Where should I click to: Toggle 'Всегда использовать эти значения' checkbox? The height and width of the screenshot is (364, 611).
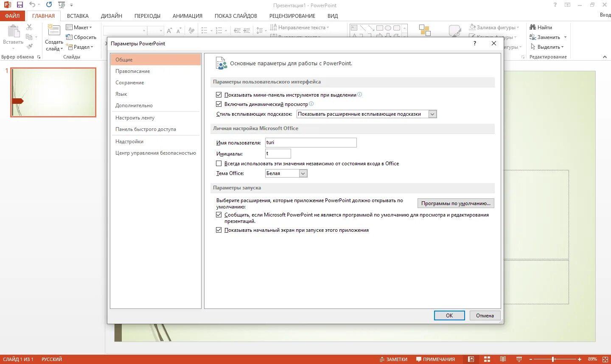(x=219, y=164)
